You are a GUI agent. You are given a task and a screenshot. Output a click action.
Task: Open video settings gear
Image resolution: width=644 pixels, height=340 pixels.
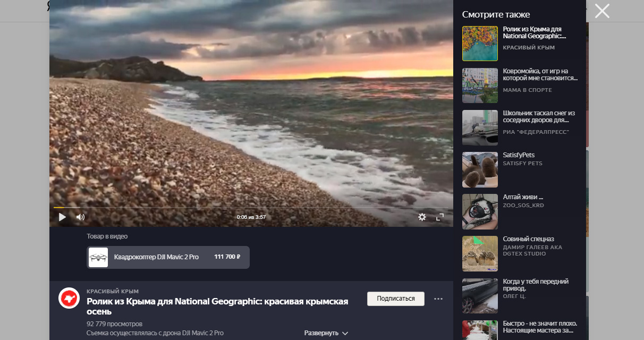tap(422, 217)
